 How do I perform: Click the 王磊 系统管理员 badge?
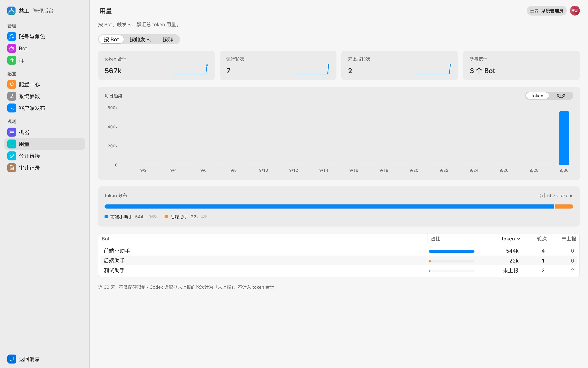point(546,11)
